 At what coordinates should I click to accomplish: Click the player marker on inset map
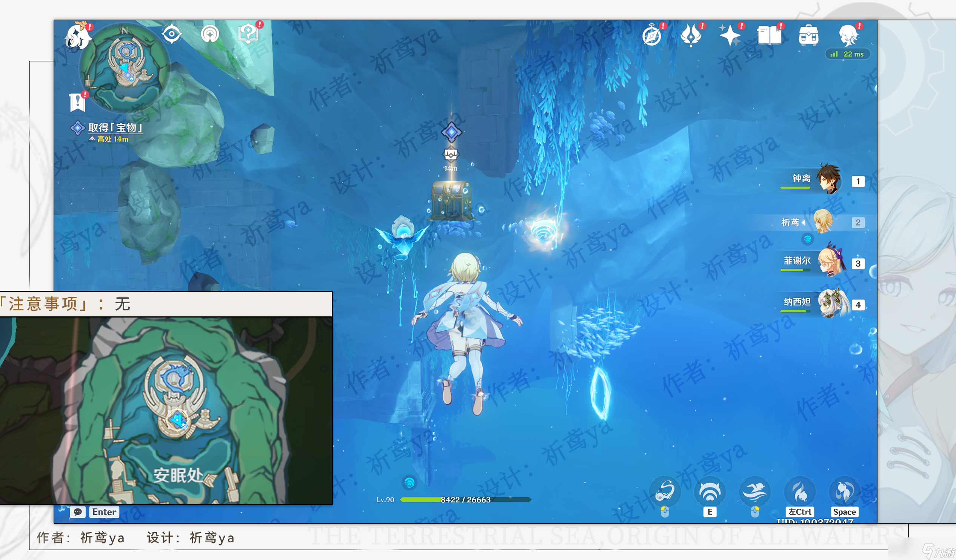(x=177, y=420)
